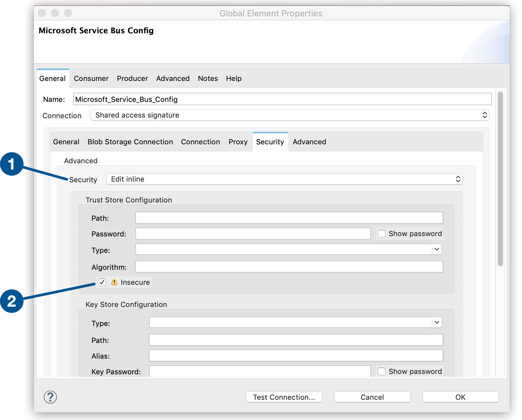Uncheck the Insecure checkbox
Screen dimensions: 522x420
click(102, 282)
